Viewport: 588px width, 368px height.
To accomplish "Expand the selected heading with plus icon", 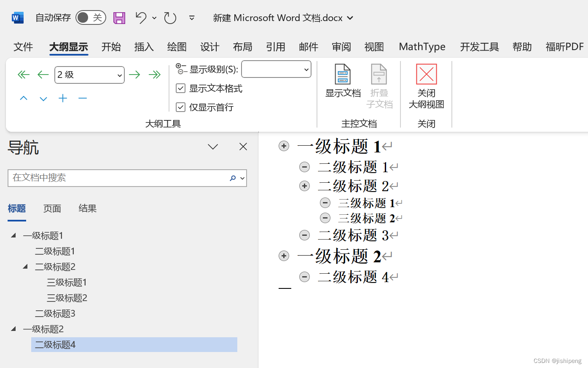I will tap(63, 99).
